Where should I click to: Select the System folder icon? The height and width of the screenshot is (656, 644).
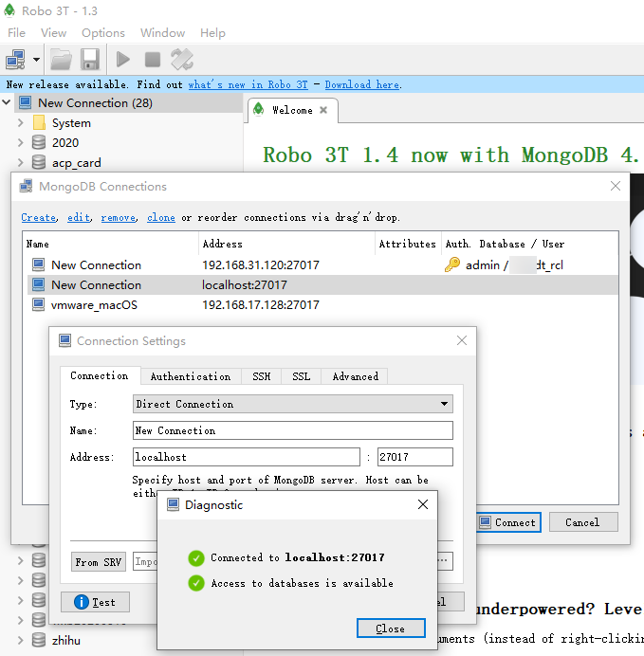(39, 122)
